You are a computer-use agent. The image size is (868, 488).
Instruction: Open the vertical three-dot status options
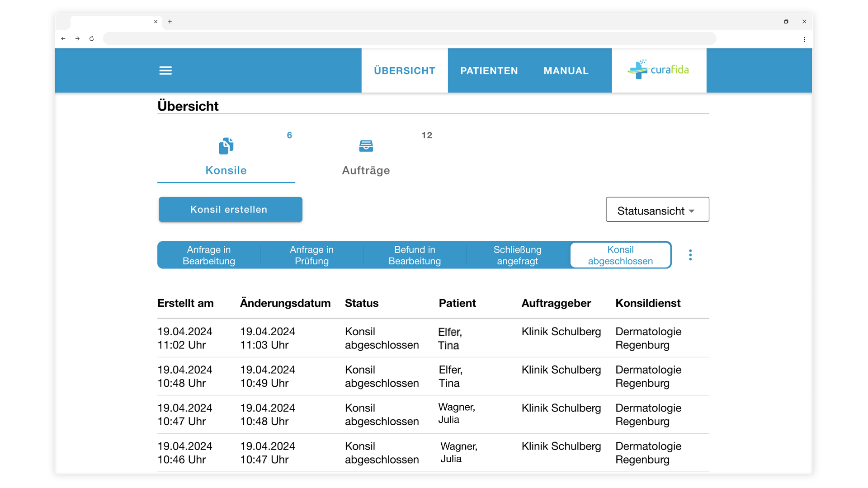click(690, 255)
